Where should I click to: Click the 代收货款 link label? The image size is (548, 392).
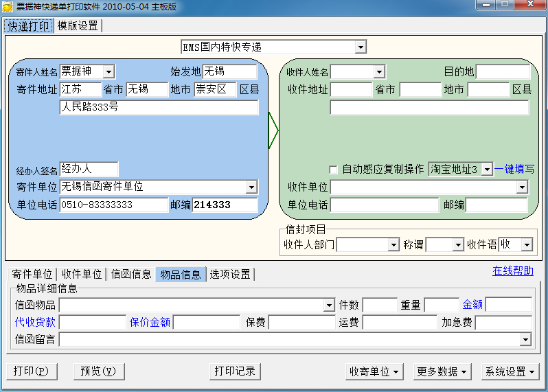pos(35,322)
